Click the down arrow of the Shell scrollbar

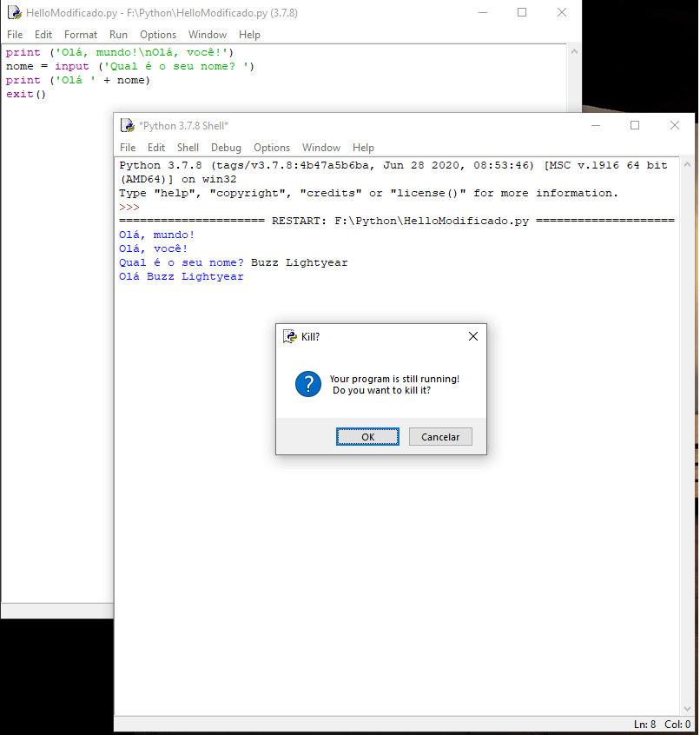(687, 709)
